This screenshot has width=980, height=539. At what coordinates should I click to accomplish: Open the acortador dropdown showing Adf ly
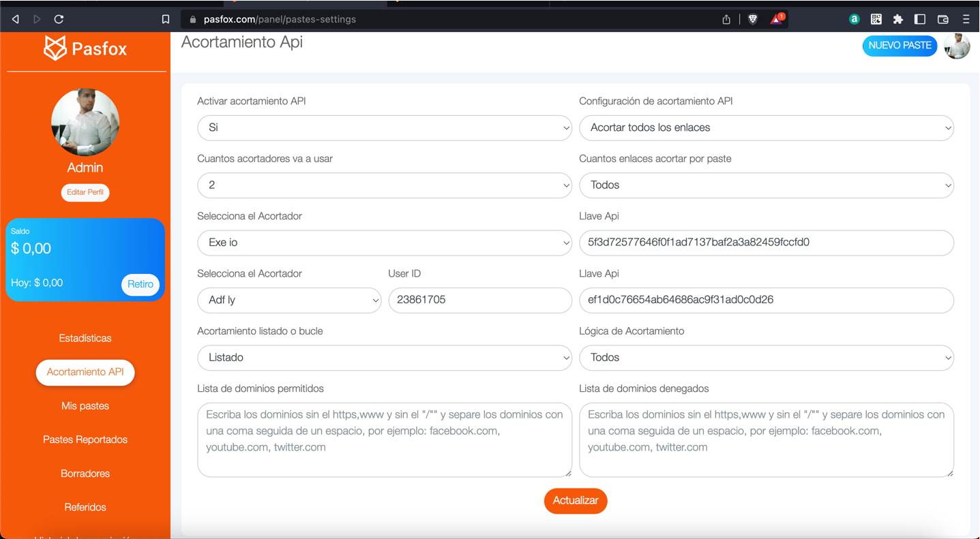(x=289, y=300)
